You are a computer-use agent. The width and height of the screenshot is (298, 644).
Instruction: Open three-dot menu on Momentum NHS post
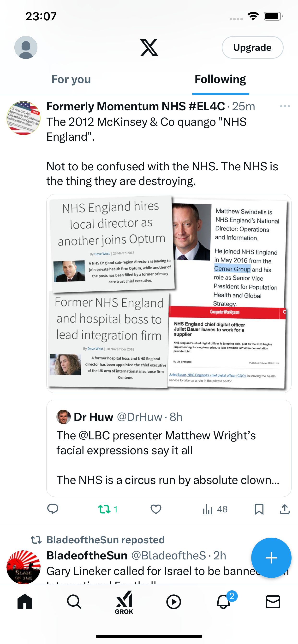pyautogui.click(x=285, y=106)
